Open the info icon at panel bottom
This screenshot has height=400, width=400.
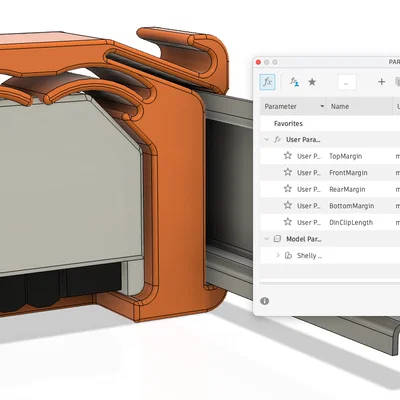(265, 301)
